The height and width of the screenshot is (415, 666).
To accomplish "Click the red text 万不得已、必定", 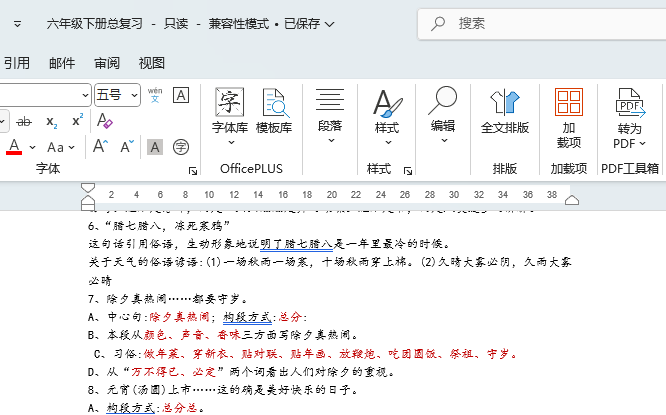I will [173, 372].
